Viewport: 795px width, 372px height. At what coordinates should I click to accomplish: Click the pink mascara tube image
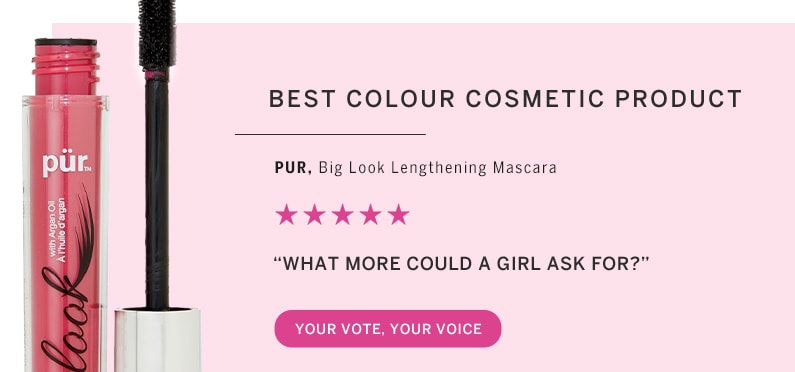click(x=65, y=205)
